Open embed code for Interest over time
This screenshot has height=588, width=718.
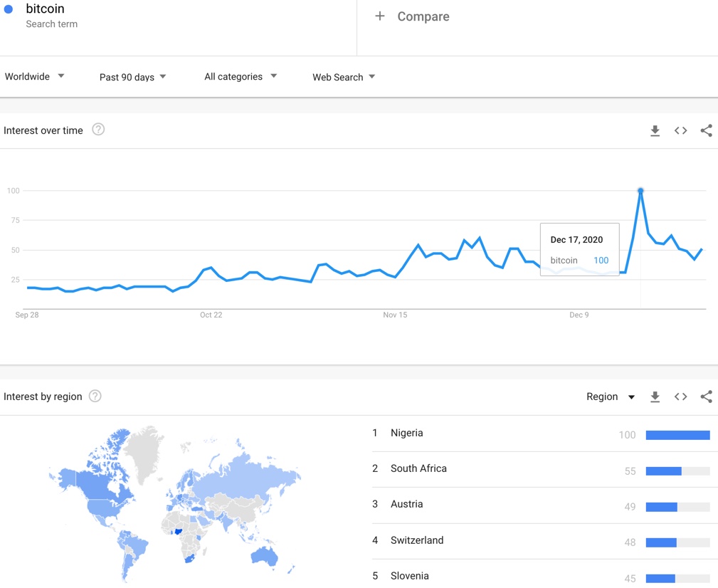[x=680, y=130]
